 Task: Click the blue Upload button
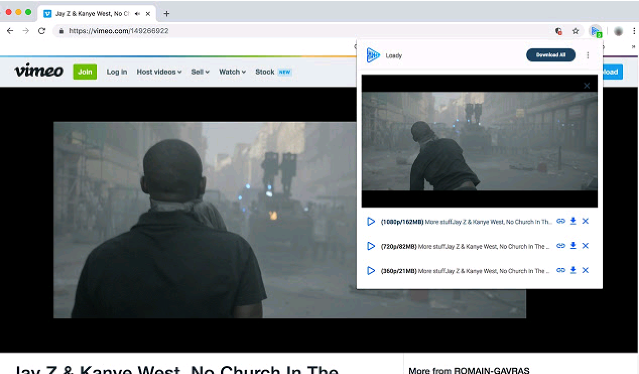[x=613, y=72]
